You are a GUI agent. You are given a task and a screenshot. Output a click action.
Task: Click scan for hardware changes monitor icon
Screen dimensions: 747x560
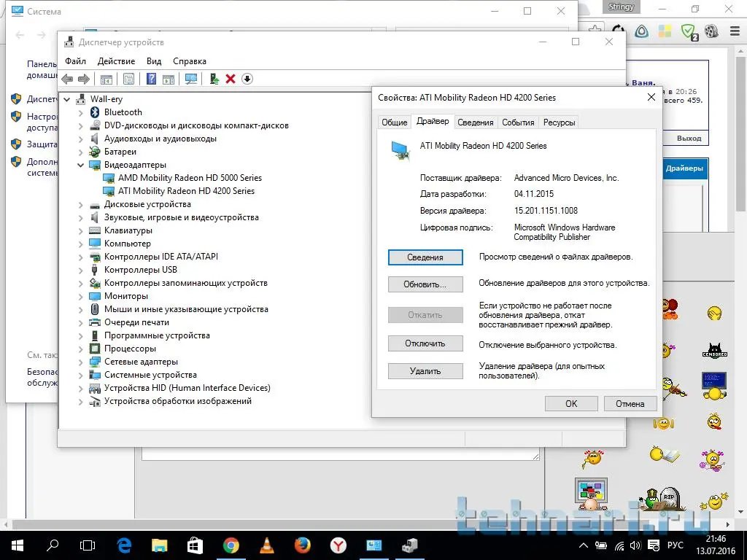tap(191, 79)
